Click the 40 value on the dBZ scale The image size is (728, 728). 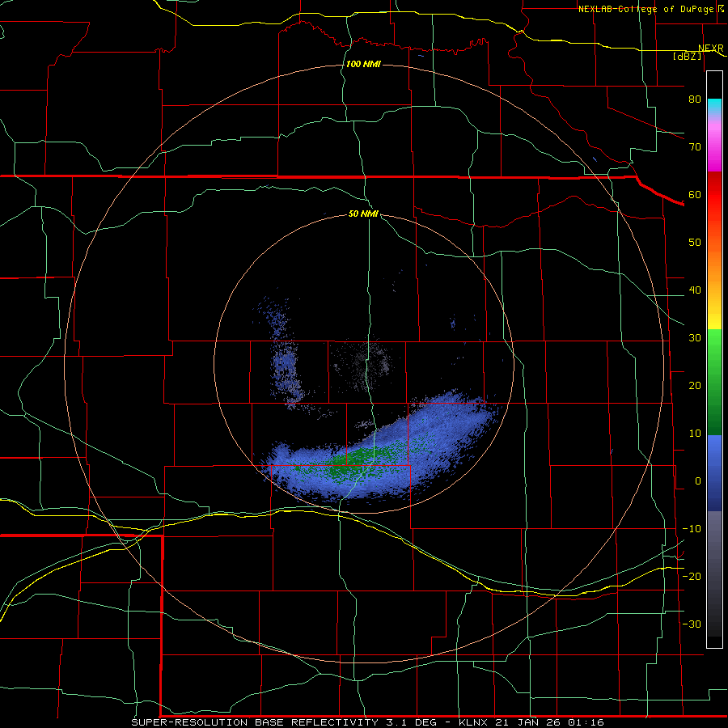pyautogui.click(x=695, y=290)
